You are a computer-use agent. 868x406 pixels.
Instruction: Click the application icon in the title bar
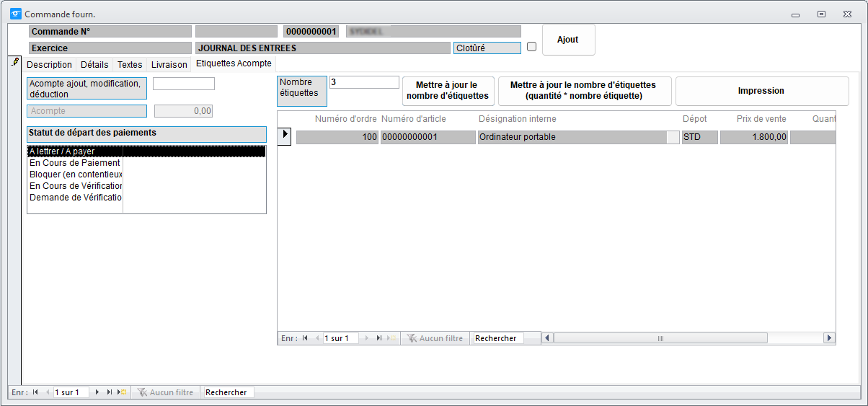pos(14,14)
